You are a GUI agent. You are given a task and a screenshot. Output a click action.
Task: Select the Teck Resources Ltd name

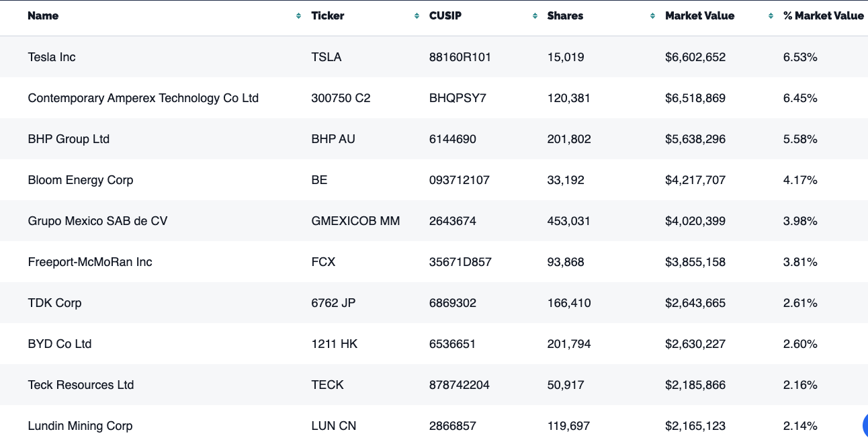pos(81,385)
